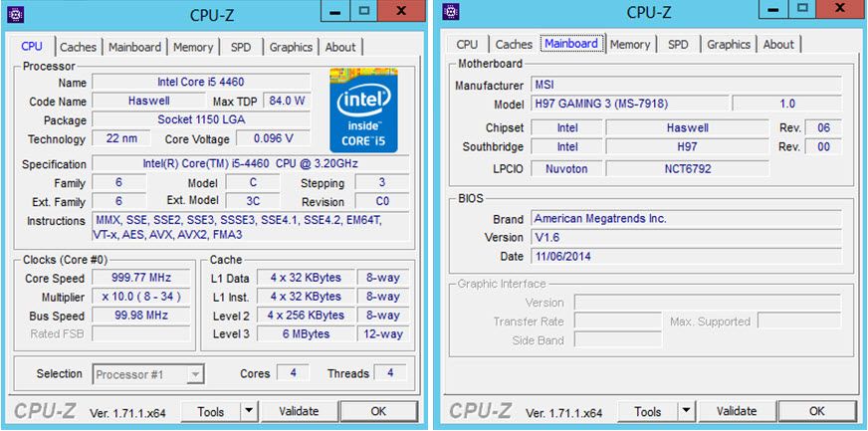Click Revision value C0
The image size is (868, 431).
tap(382, 200)
